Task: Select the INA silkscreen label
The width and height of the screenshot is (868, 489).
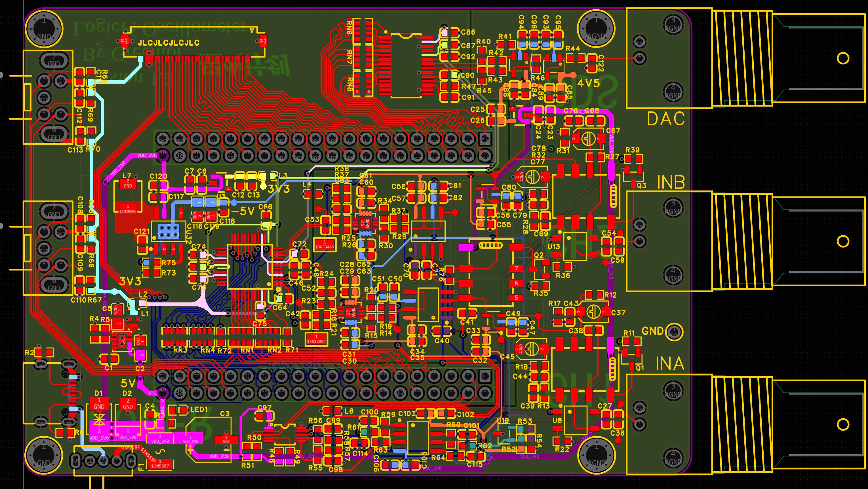Action: coord(670,364)
